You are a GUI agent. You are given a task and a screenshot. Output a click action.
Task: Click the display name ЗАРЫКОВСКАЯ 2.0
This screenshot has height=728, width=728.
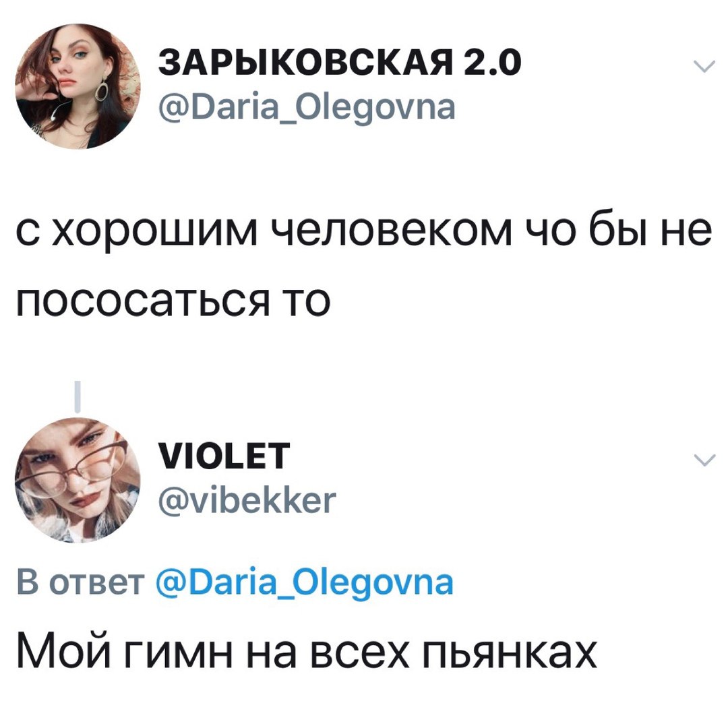[340, 63]
